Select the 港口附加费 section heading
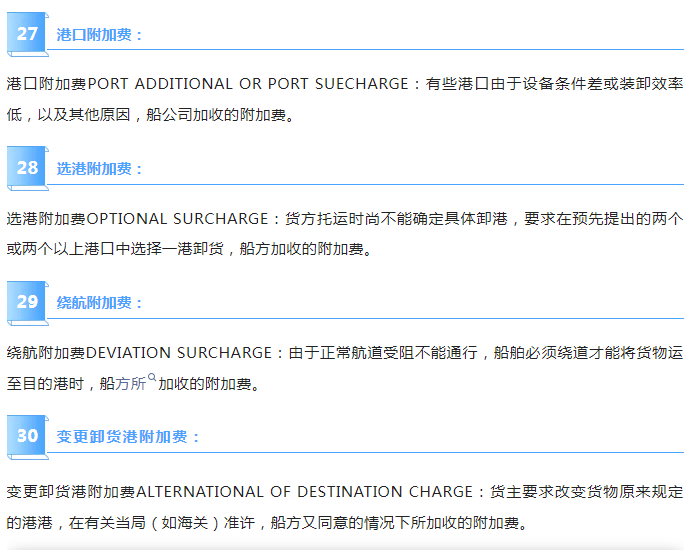The width and height of the screenshot is (692, 550). tap(99, 35)
